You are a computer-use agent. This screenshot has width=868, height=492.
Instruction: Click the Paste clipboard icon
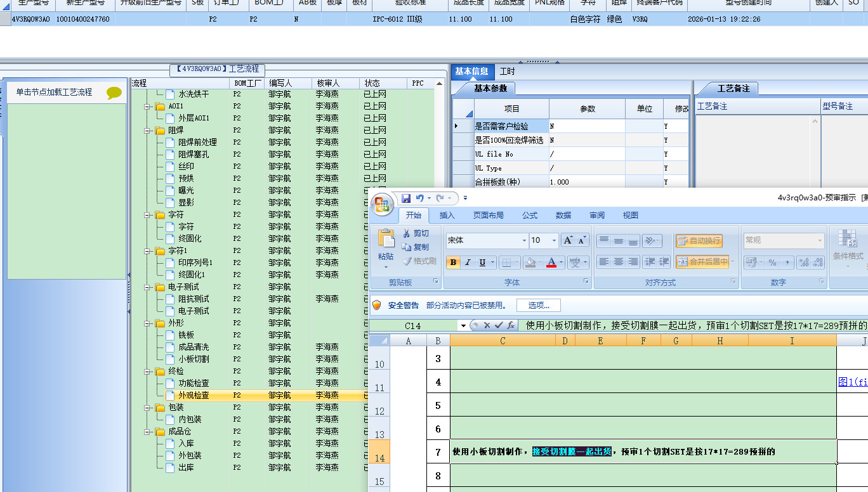click(x=386, y=240)
